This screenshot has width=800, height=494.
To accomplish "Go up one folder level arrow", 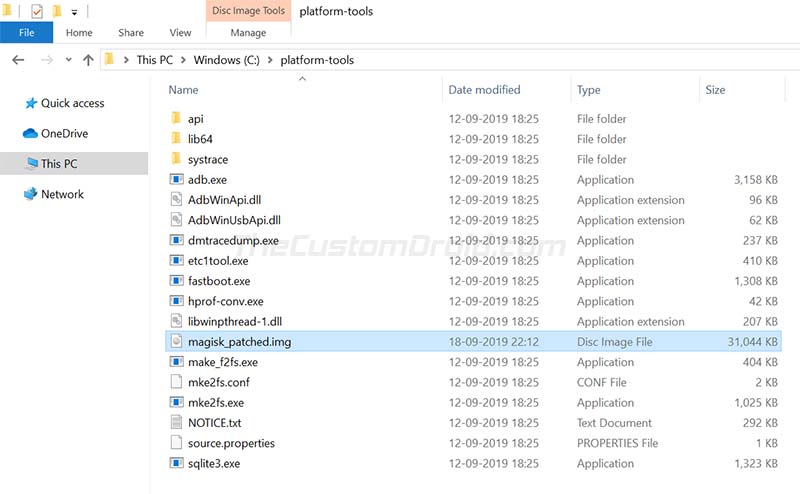I will [88, 60].
